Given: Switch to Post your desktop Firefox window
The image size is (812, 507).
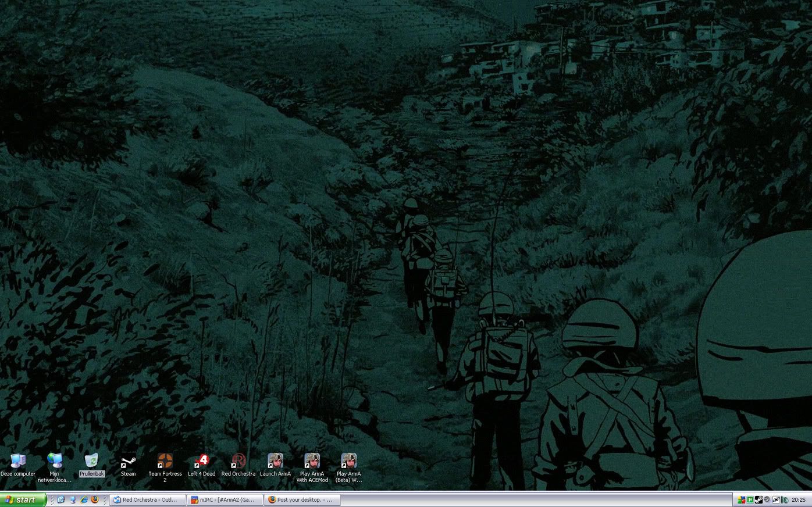Looking at the screenshot, I should coord(302,500).
